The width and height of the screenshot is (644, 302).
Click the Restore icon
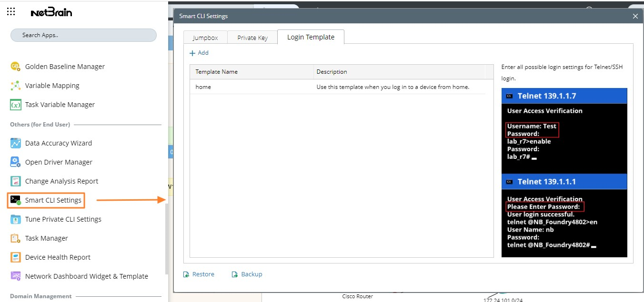click(186, 274)
